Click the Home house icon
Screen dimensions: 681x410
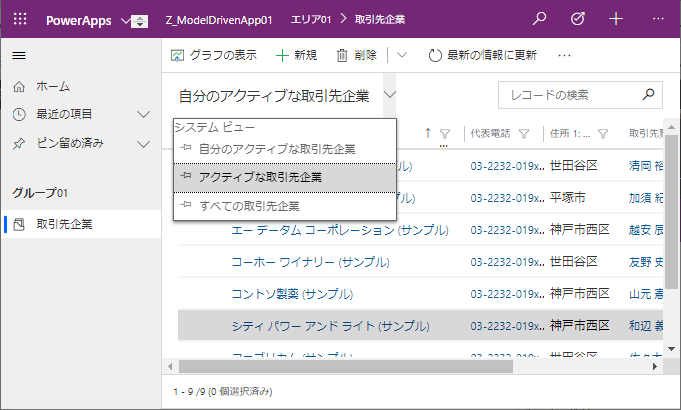19,87
